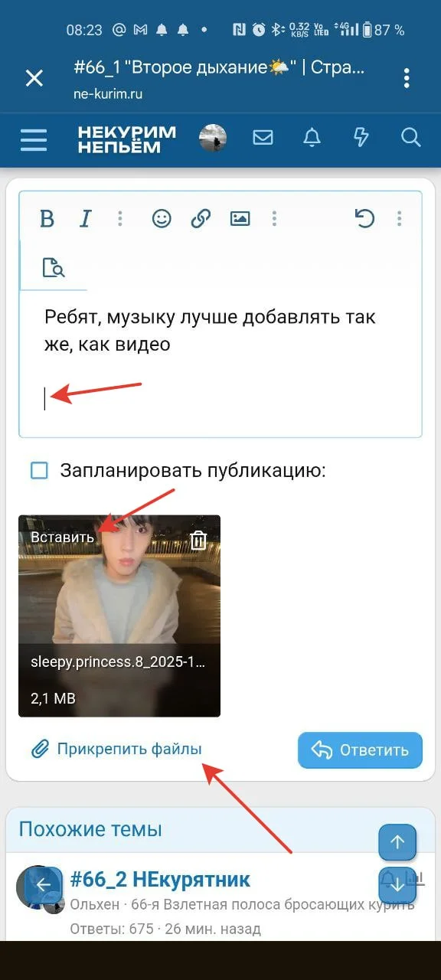Enable the 'Запланировать публикацию' checkbox
The image size is (441, 980).
(x=39, y=470)
